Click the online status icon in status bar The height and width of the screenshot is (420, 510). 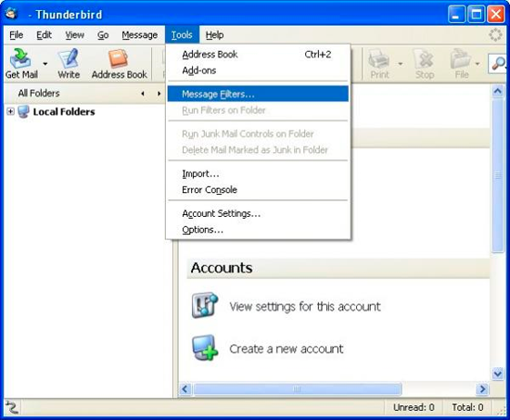point(12,407)
